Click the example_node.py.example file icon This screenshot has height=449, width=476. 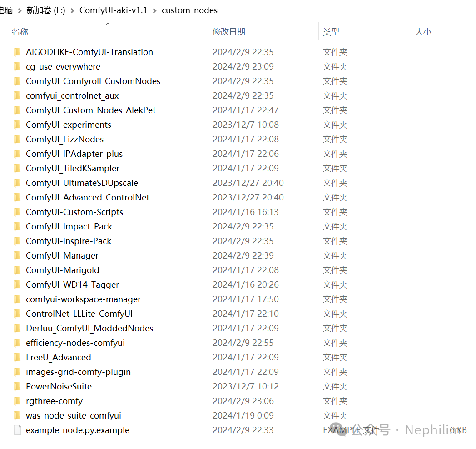17,430
